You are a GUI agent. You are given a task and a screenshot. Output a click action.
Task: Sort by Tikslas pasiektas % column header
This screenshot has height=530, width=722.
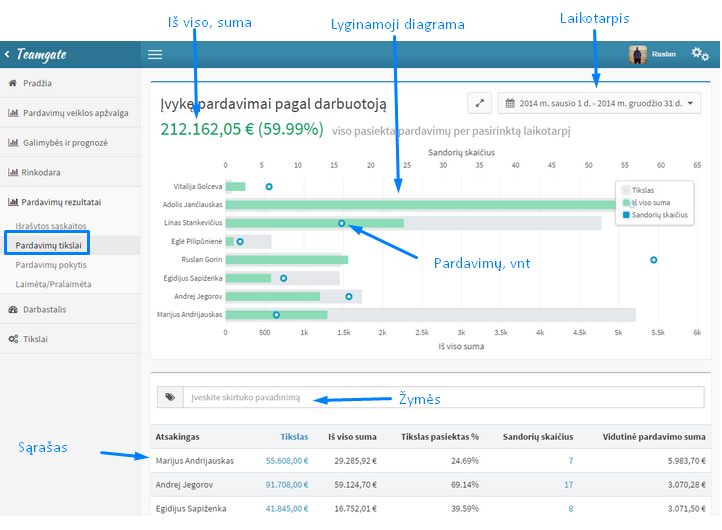[440, 437]
